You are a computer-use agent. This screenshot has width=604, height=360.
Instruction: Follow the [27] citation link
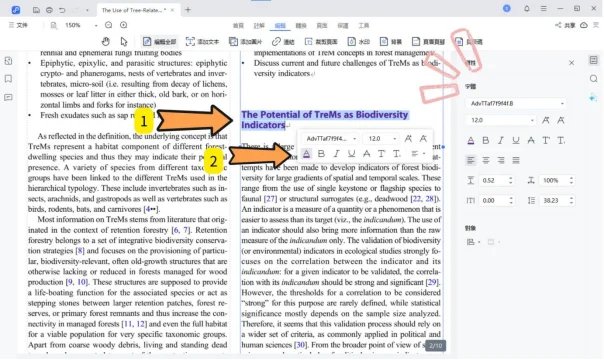coord(270,199)
